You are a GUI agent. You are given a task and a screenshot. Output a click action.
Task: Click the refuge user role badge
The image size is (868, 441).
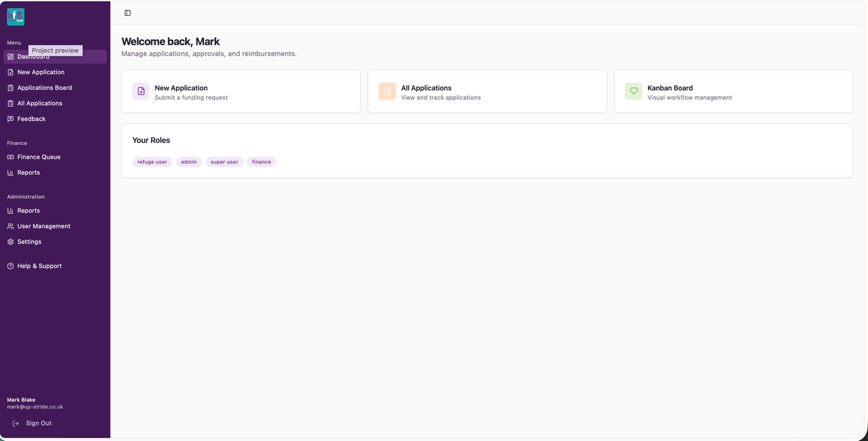[x=152, y=162]
